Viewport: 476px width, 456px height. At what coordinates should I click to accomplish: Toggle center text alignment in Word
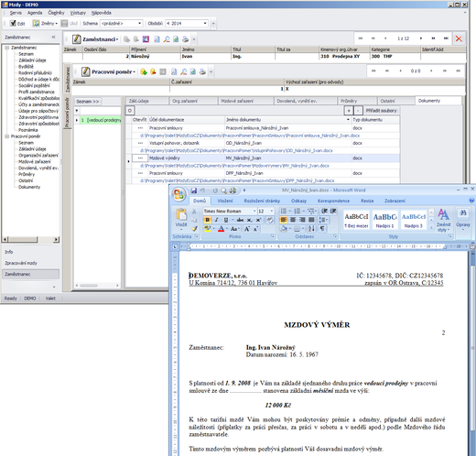293,220
